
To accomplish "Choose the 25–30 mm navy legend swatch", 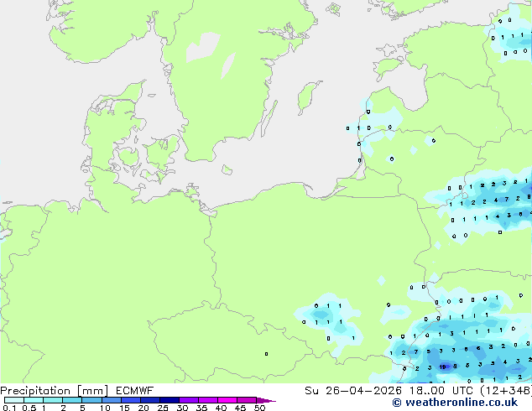I will pyautogui.click(x=170, y=400).
